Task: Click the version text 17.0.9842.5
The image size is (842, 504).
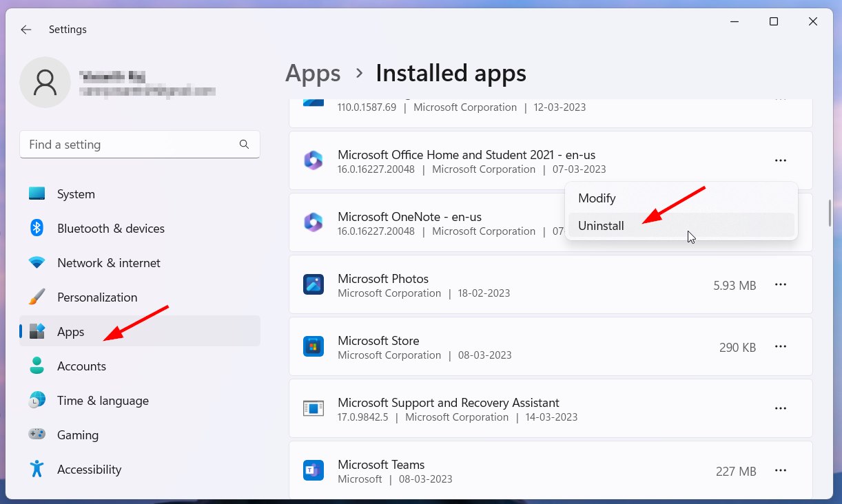Action: pyautogui.click(x=363, y=417)
